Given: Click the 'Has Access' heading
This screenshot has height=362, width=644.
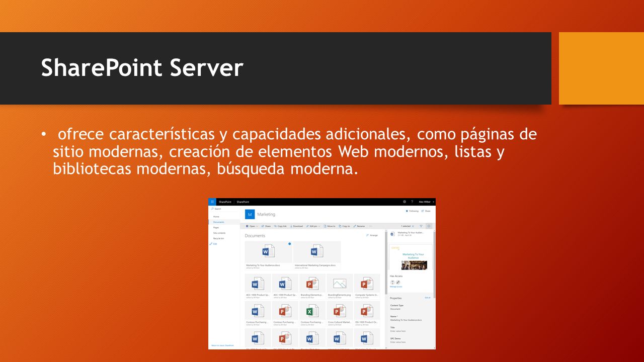Looking at the screenshot, I should 396,276.
